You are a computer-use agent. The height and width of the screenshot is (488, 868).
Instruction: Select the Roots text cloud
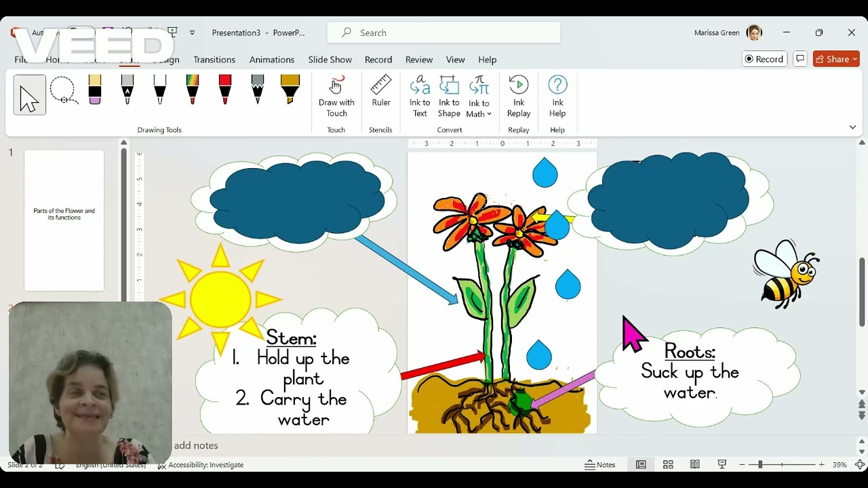[697, 377]
